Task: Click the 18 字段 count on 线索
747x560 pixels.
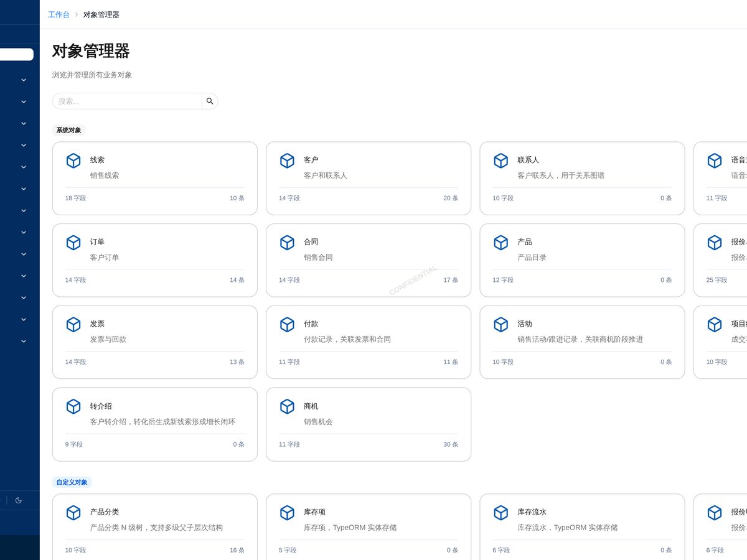Action: pos(76,198)
